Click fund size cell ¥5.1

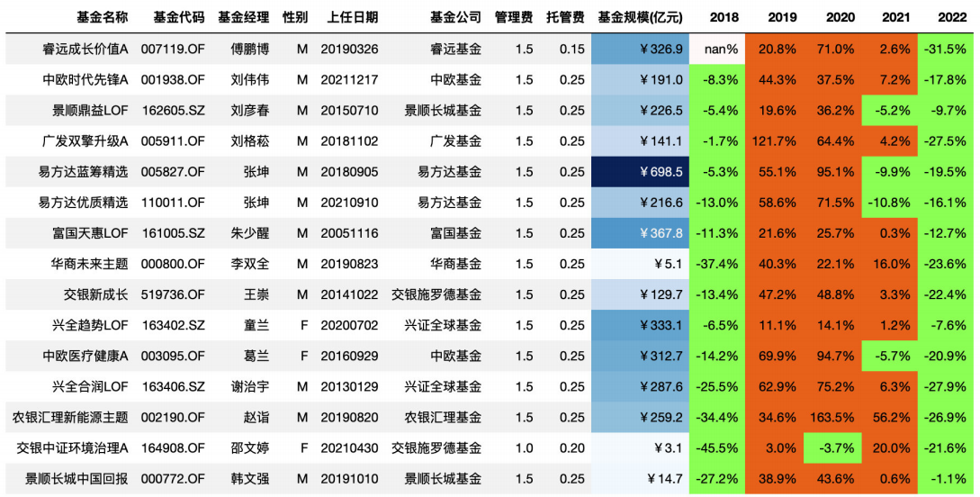click(x=640, y=264)
